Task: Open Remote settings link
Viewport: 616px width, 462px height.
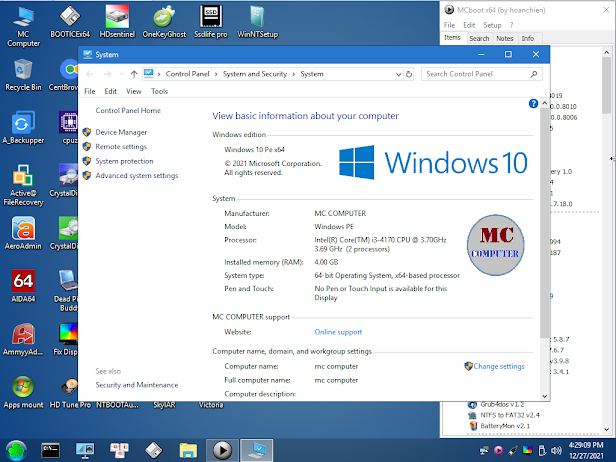Action: pos(121,147)
